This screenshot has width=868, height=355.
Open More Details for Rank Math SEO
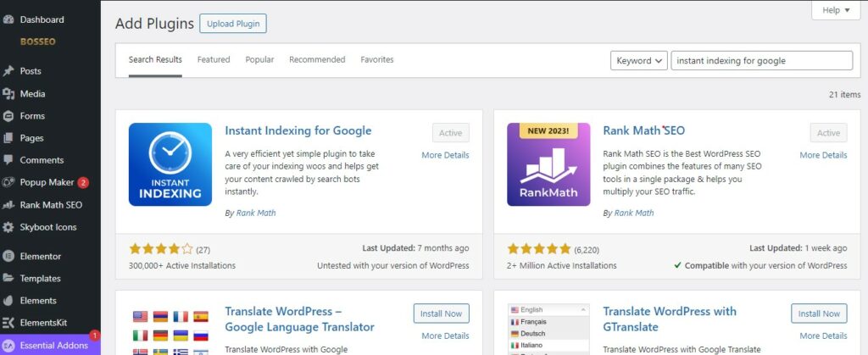pyautogui.click(x=823, y=155)
